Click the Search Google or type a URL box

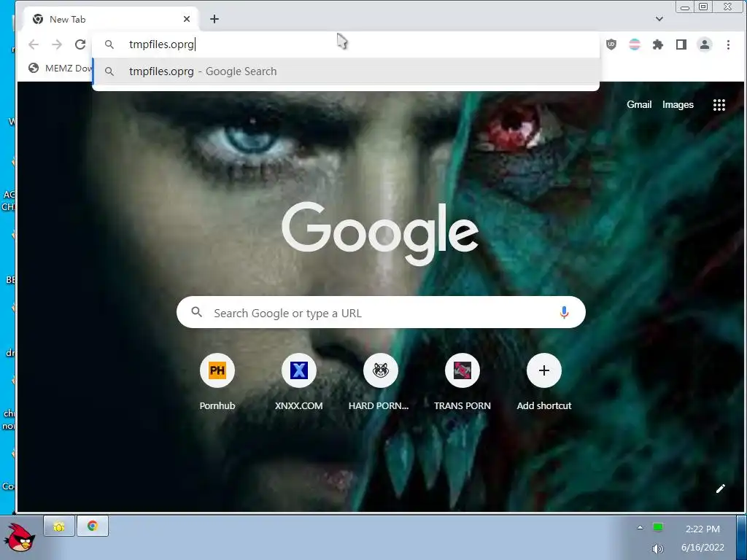pos(381,312)
